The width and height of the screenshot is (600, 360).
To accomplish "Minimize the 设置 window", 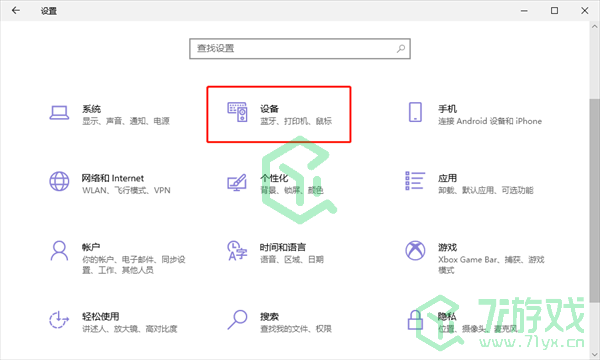I will (x=524, y=11).
